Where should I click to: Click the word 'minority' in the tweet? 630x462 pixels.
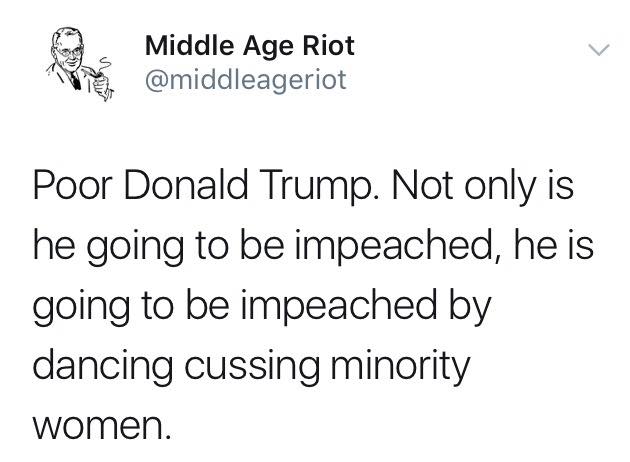coord(401,365)
